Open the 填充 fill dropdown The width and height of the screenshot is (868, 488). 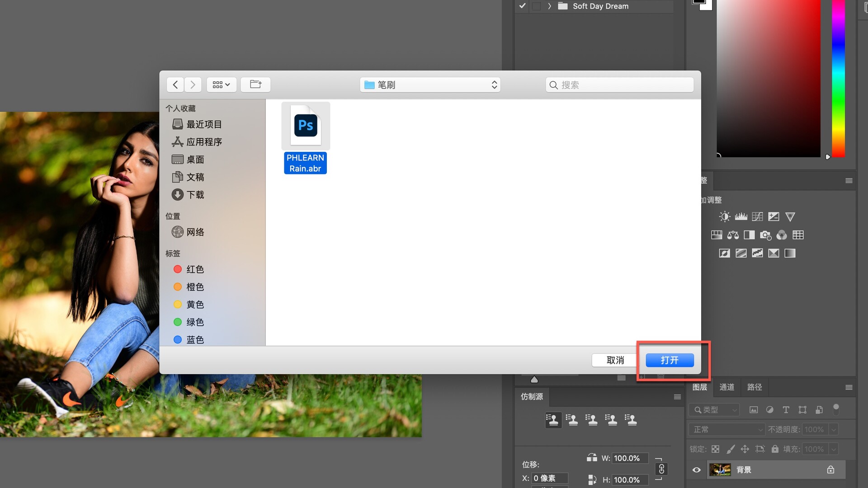tap(834, 449)
